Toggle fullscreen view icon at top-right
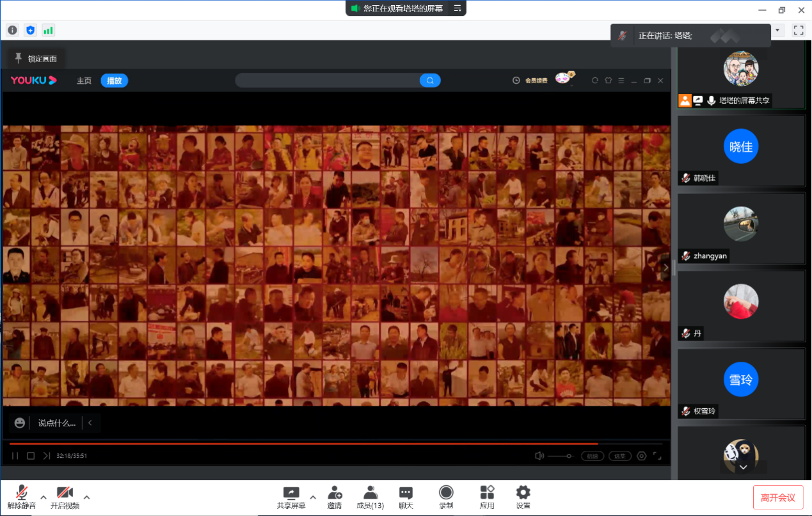This screenshot has height=516, width=812. click(798, 30)
